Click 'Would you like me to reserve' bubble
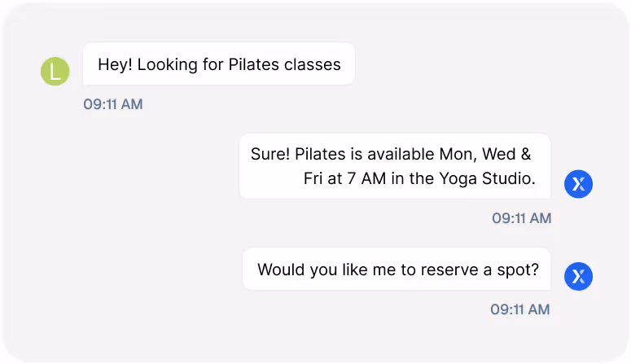The width and height of the screenshot is (631, 364). point(397,270)
